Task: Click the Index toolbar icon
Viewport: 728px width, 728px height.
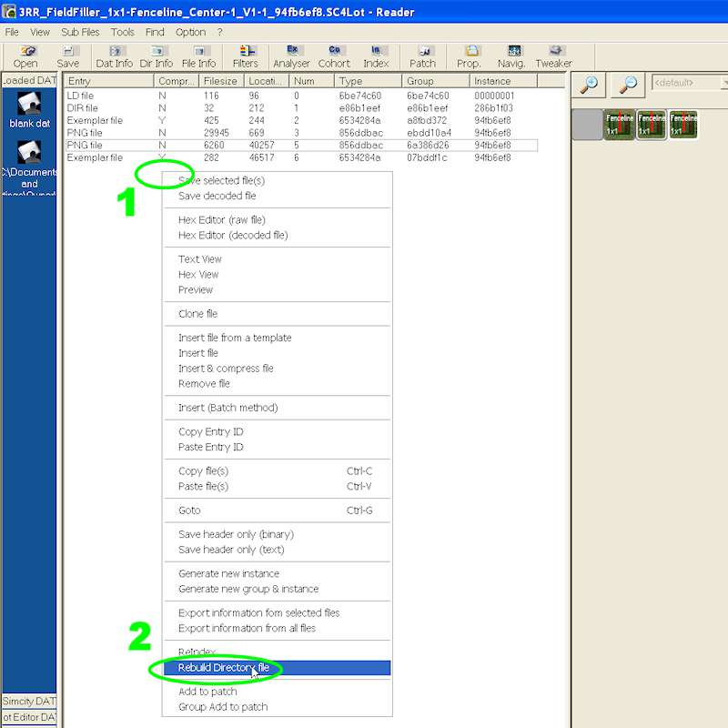Action: 376,57
